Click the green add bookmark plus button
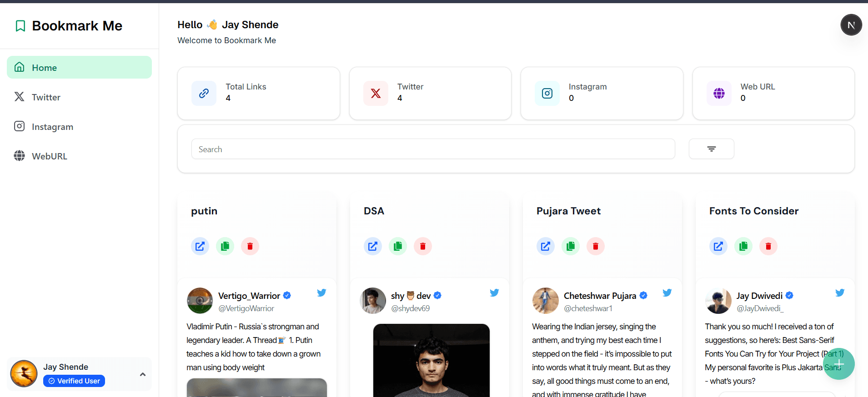 click(x=839, y=364)
